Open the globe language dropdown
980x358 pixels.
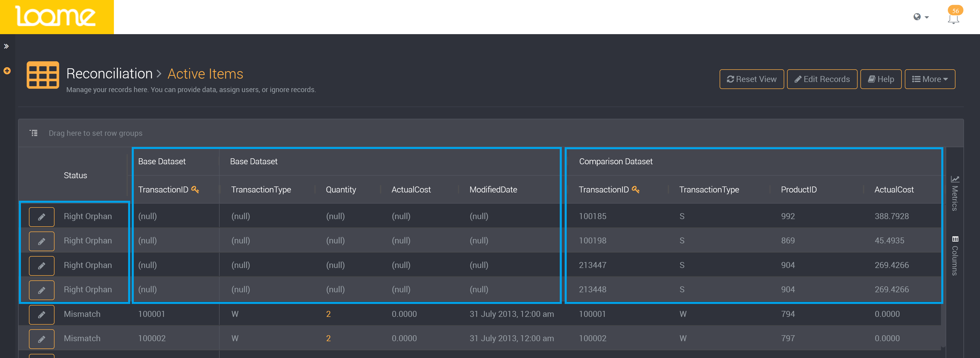click(x=921, y=17)
